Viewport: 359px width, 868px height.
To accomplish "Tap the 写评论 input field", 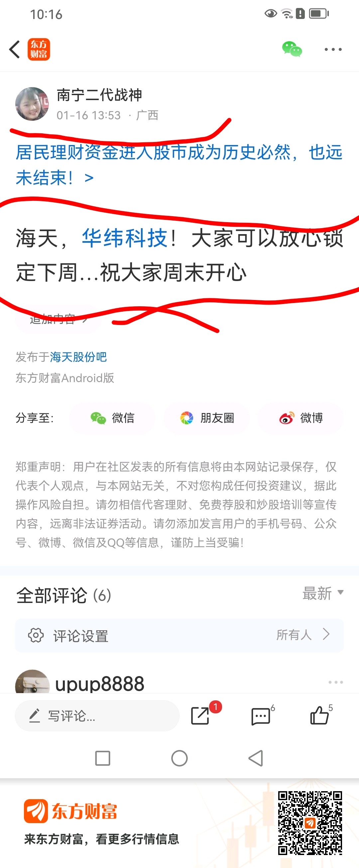I will click(x=97, y=716).
